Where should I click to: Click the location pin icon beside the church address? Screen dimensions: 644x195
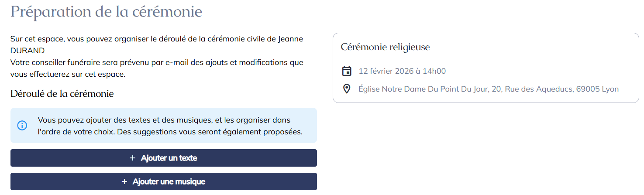coord(347,89)
